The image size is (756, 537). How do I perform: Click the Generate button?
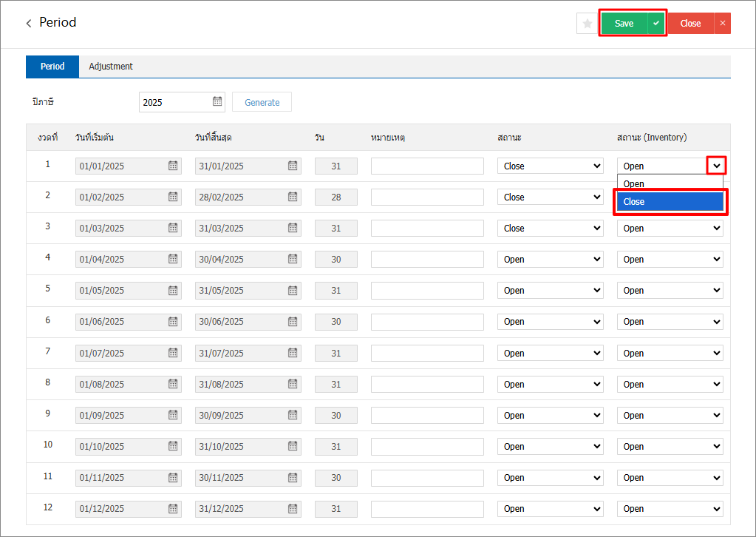coord(262,102)
